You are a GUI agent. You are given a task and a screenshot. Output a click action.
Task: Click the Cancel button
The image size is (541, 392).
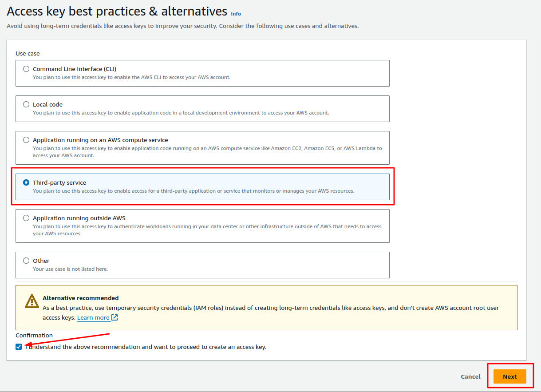pos(470,376)
